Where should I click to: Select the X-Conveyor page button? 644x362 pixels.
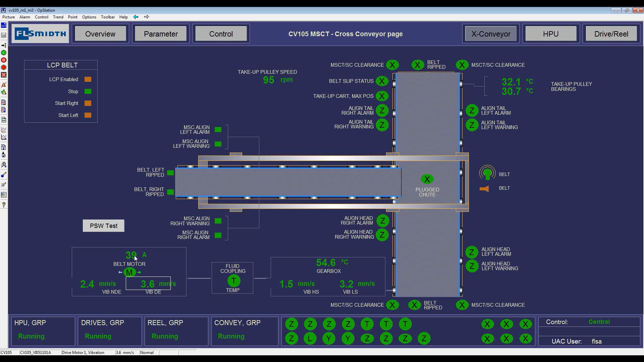click(491, 34)
